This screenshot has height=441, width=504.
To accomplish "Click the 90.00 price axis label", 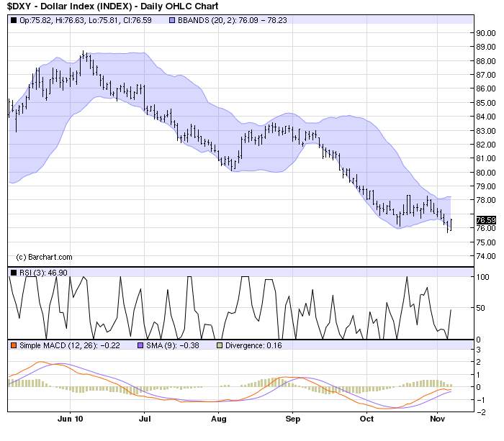I will [486, 33].
